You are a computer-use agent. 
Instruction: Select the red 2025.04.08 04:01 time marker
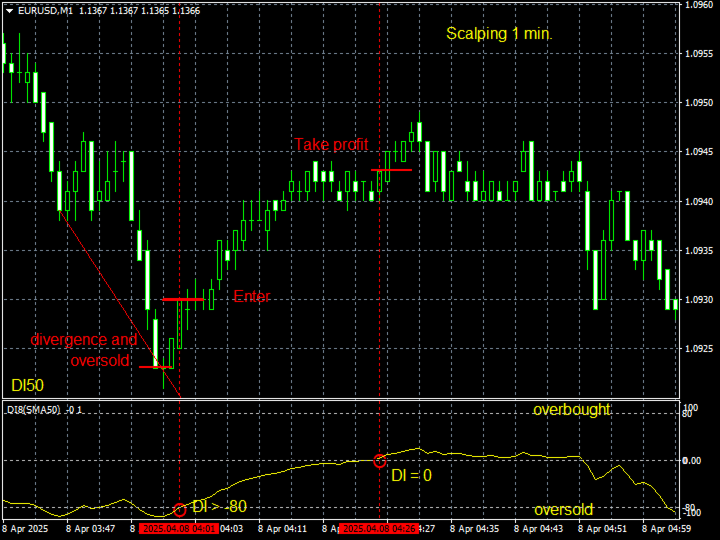179,529
